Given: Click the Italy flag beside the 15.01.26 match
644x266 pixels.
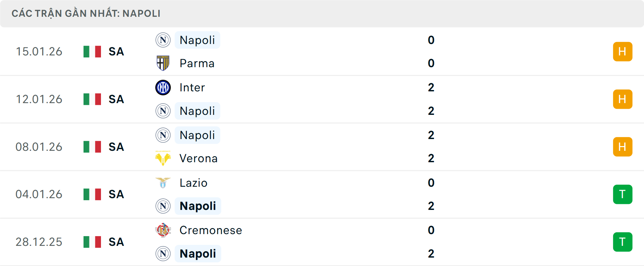Looking at the screenshot, I should pos(92,52).
